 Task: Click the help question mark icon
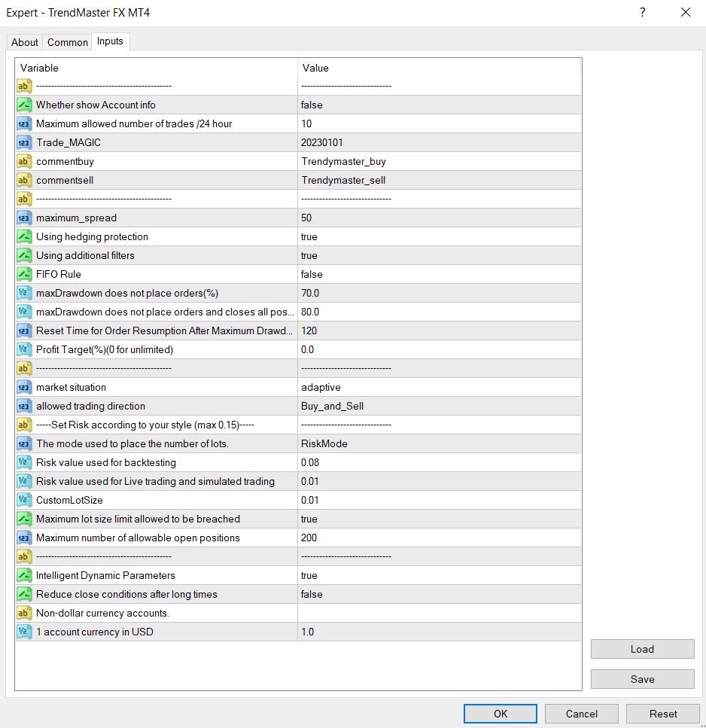[x=642, y=12]
